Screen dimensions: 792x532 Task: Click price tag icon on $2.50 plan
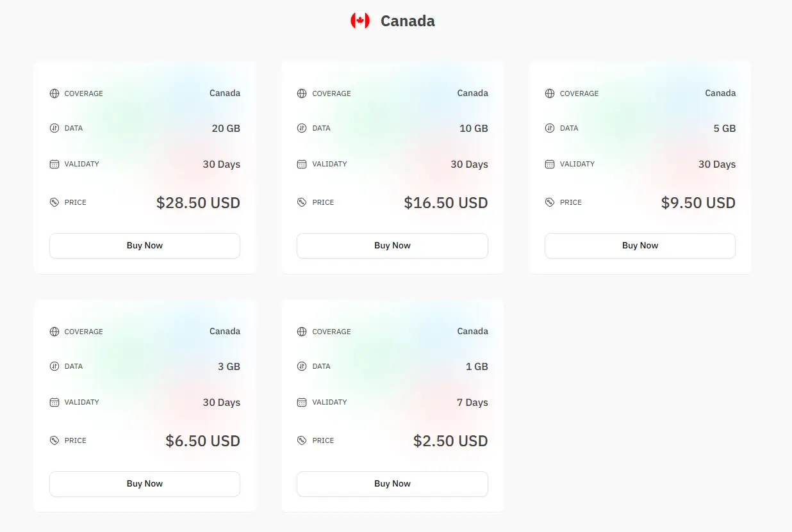302,440
